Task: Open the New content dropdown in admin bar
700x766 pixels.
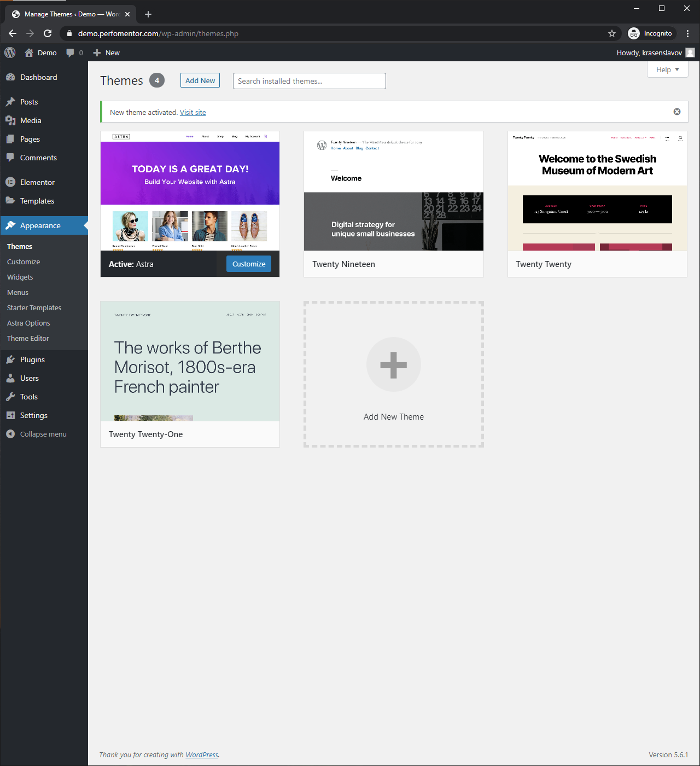Action: pyautogui.click(x=107, y=53)
